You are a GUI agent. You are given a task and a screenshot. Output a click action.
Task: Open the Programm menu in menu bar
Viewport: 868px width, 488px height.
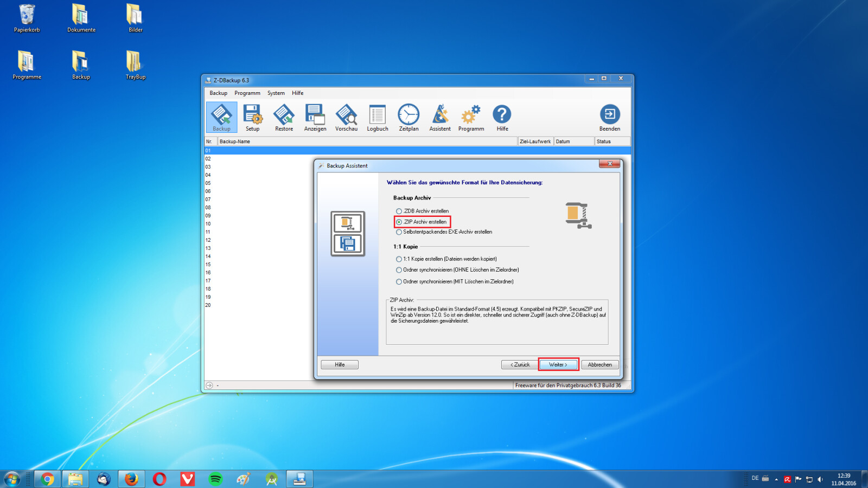[x=247, y=93]
